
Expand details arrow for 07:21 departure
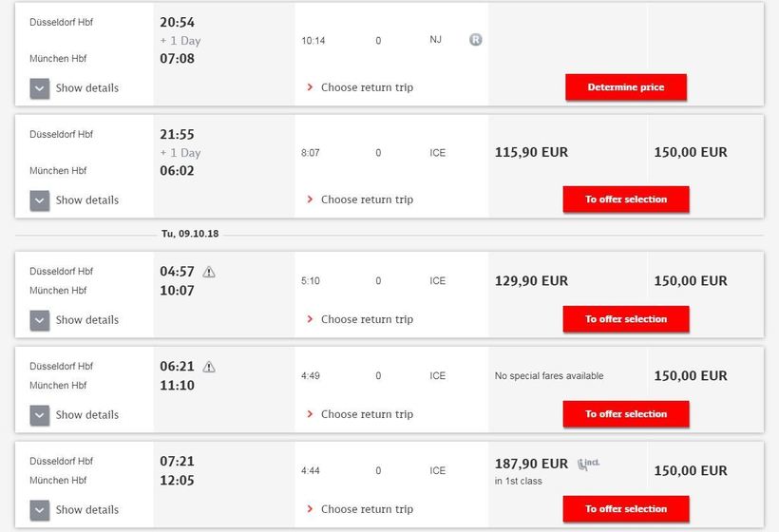pyautogui.click(x=39, y=510)
